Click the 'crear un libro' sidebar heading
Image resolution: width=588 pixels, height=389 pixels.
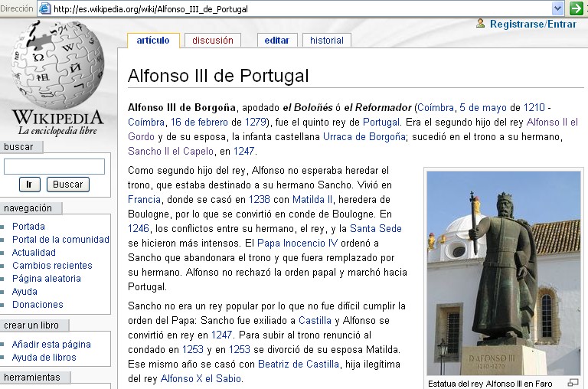coord(31,325)
